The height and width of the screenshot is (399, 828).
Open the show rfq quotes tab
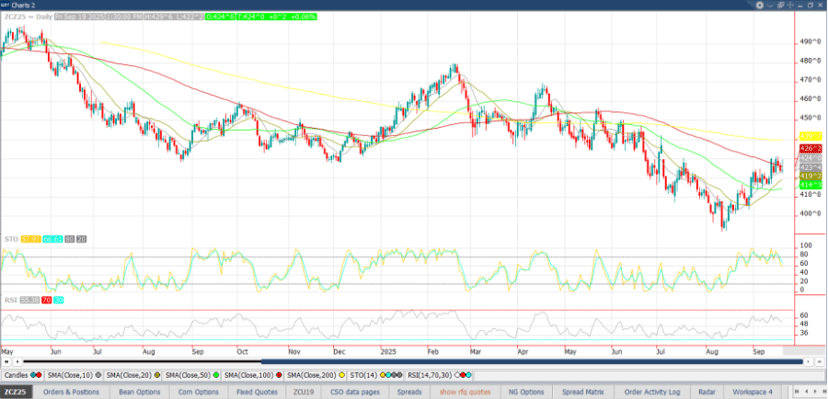pyautogui.click(x=466, y=392)
